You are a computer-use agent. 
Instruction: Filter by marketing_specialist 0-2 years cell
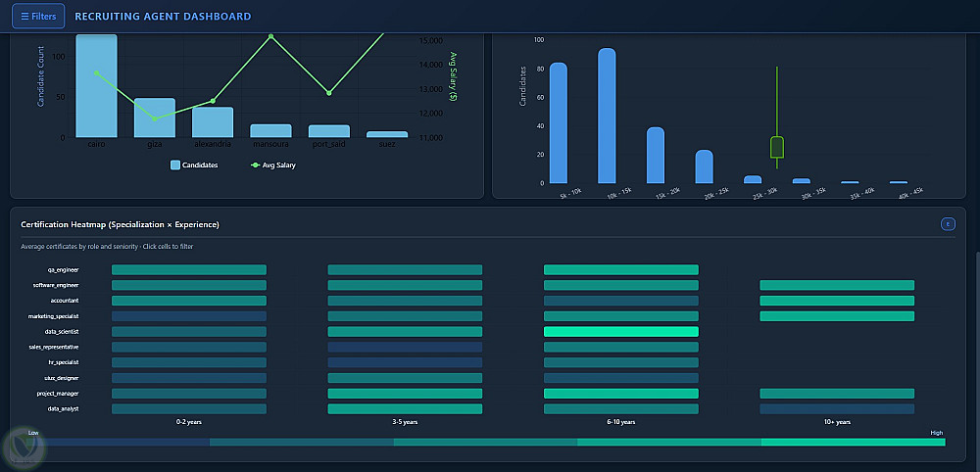189,316
